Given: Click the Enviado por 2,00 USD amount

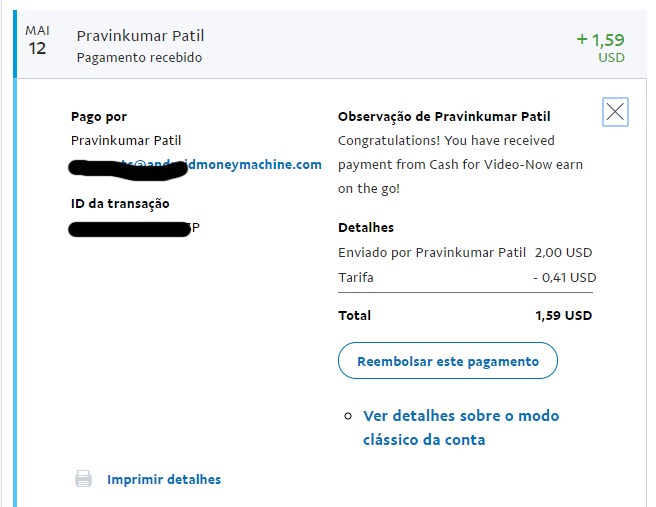Looking at the screenshot, I should click(x=563, y=253).
